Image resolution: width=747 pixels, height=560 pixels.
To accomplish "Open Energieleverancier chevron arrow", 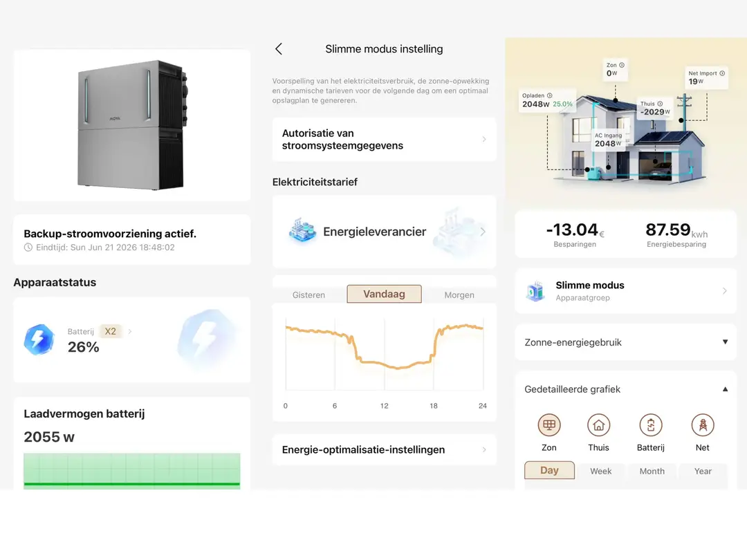I will point(483,232).
